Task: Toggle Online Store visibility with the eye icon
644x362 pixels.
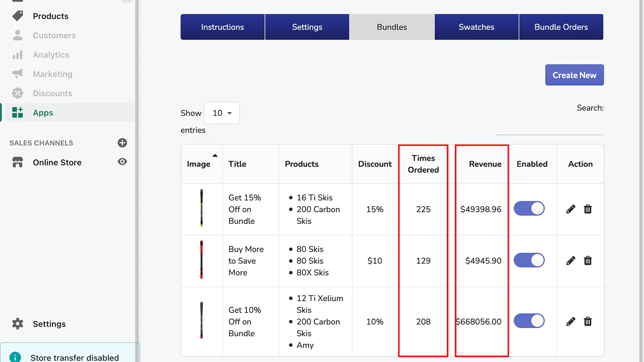Action: pos(122,162)
